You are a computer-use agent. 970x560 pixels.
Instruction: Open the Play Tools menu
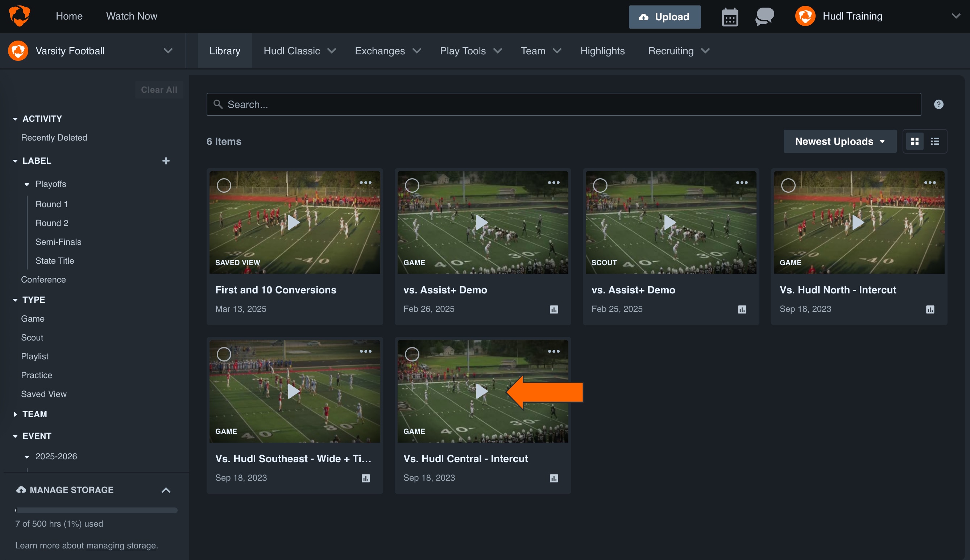(471, 51)
